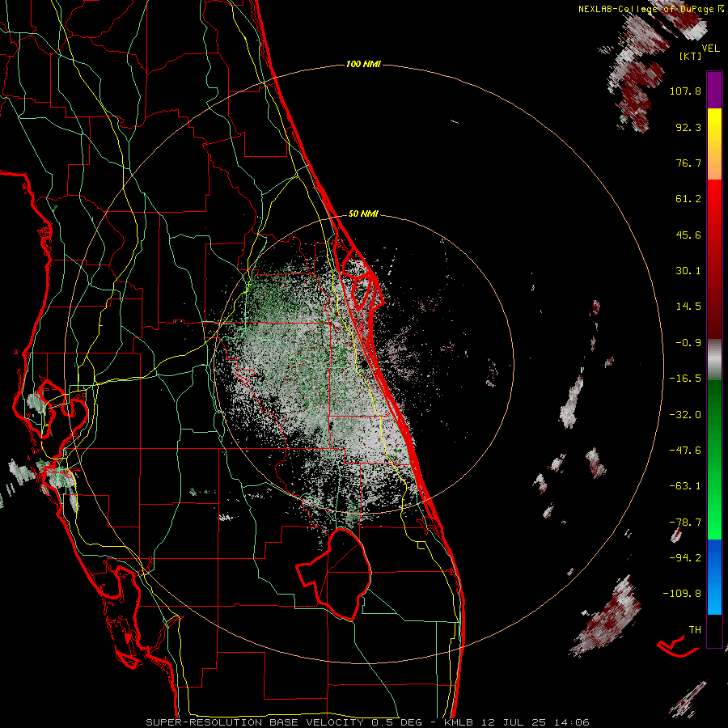728x728 pixels.
Task: Click the 30.1 velocity scale value
Action: click(688, 271)
